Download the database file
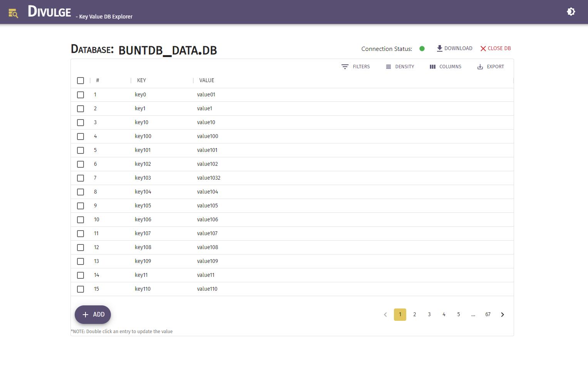 pos(454,49)
